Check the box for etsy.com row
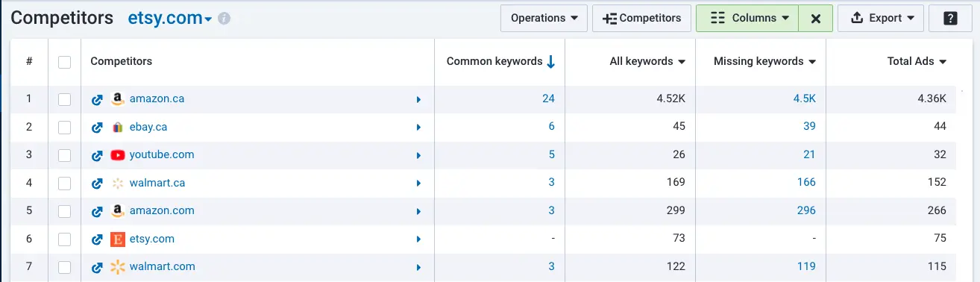 [65, 239]
